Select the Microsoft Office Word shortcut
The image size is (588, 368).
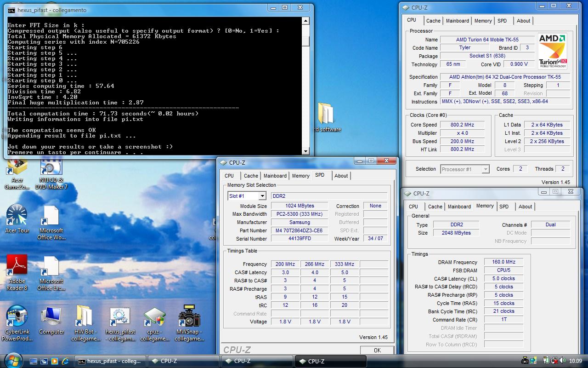[x=51, y=223]
